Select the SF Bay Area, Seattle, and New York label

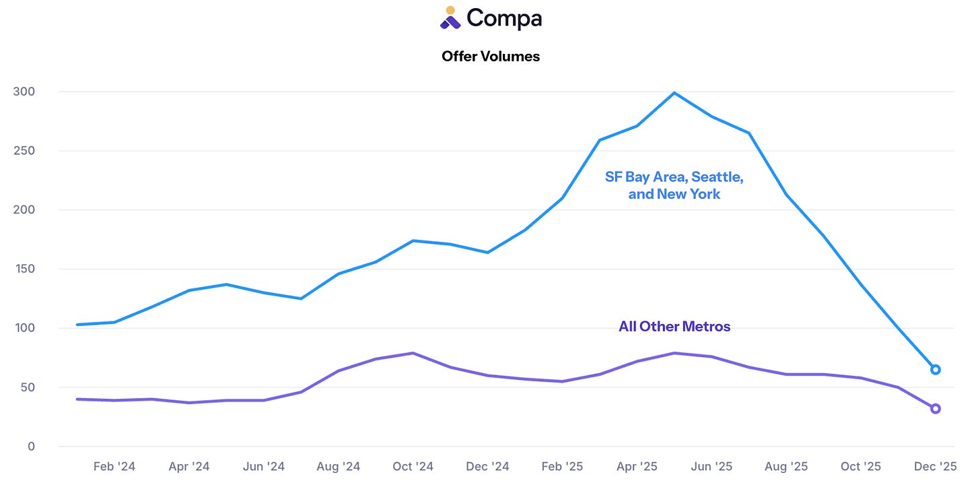[674, 186]
